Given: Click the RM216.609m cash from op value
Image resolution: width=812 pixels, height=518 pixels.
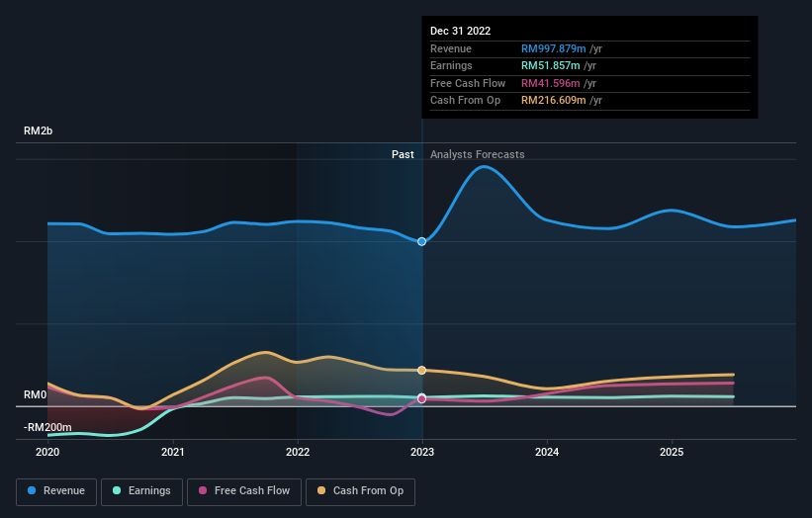Looking at the screenshot, I should pyautogui.click(x=553, y=101).
